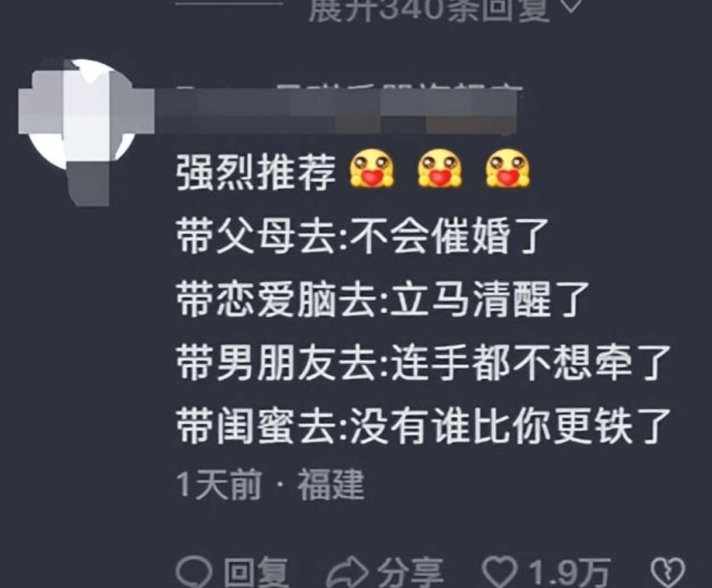Click the last hug-heart emoji
Viewport: 712px width, 588px height.
tap(507, 169)
